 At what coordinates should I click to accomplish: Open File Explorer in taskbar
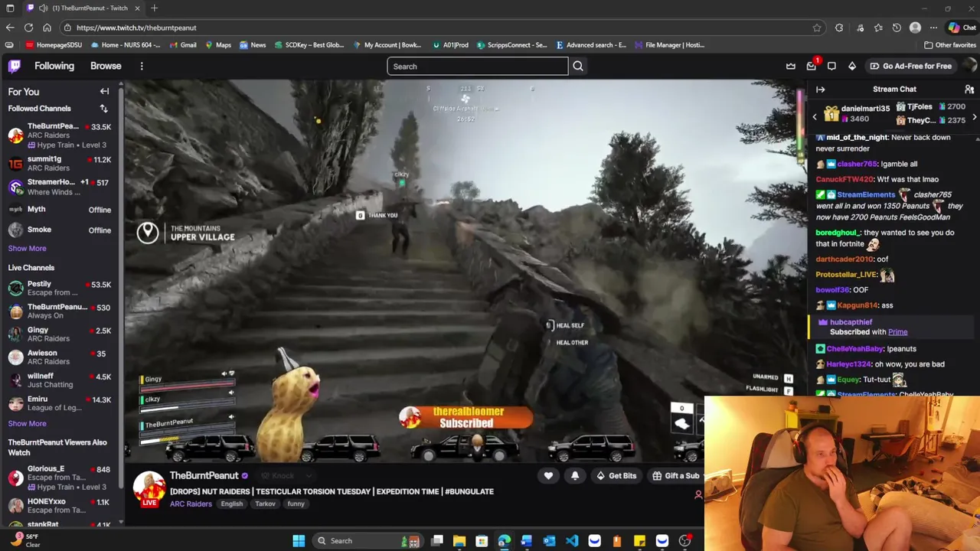point(459,540)
